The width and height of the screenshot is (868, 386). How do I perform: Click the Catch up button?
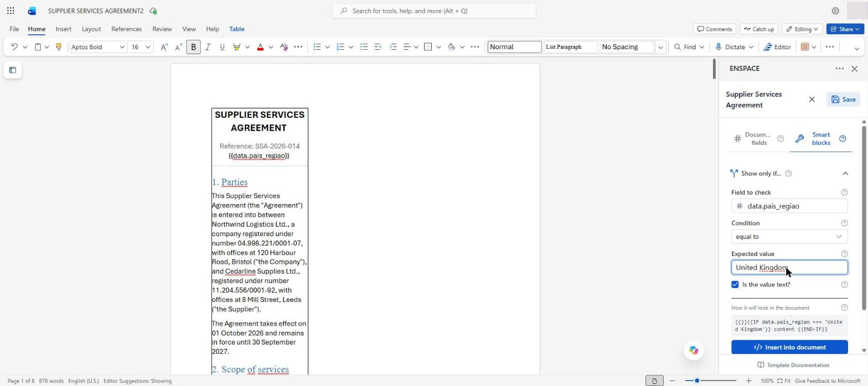pos(758,29)
